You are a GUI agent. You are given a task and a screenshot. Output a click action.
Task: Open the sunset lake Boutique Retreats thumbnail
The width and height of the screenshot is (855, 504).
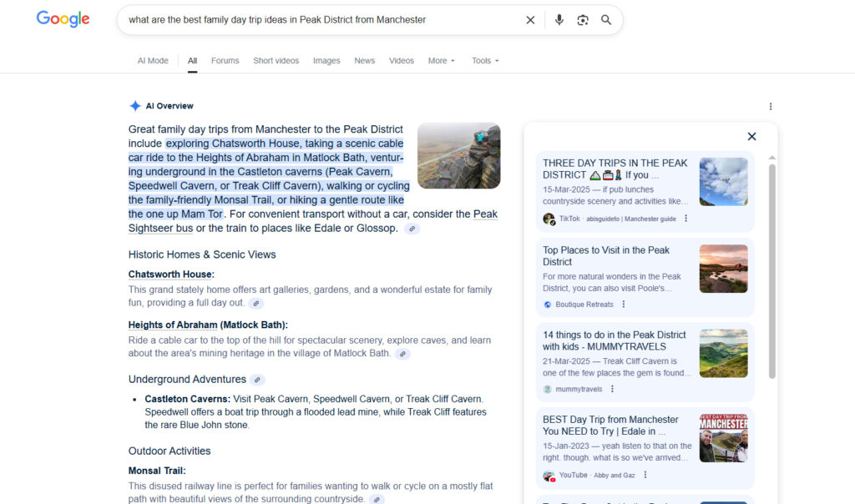(724, 269)
